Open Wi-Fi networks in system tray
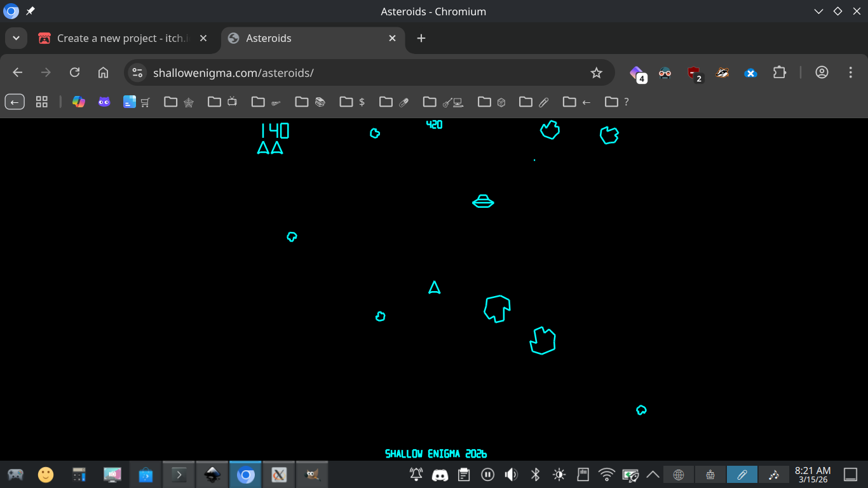The image size is (868, 488). tap(607, 475)
